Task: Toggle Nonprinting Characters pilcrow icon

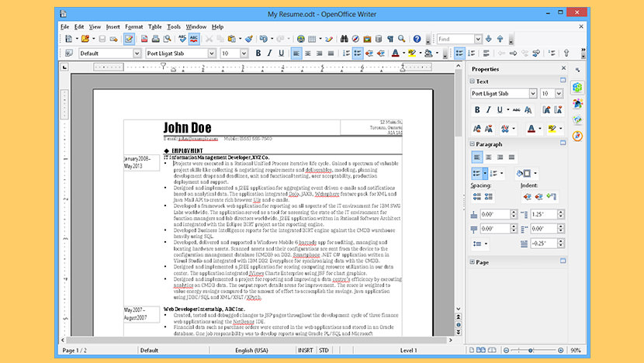Action: tap(390, 39)
